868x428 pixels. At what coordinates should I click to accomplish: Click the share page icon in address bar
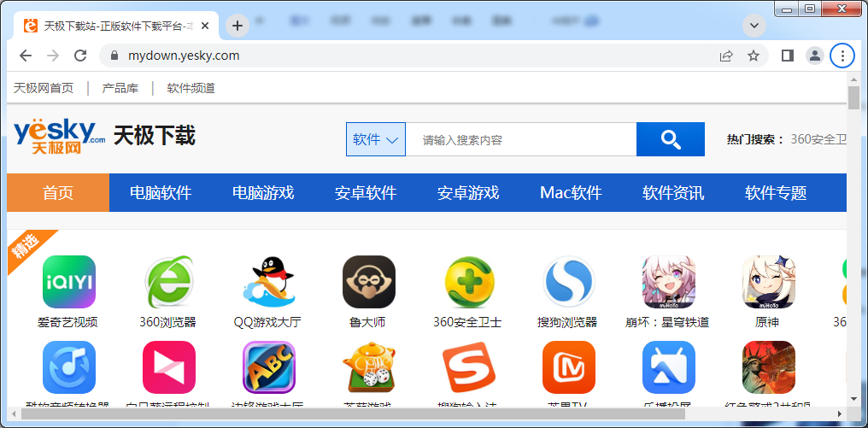click(x=725, y=56)
